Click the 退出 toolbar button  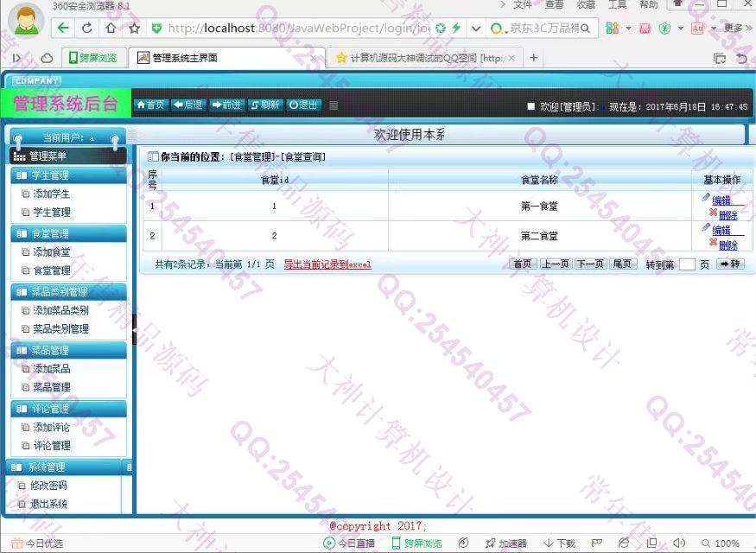pyautogui.click(x=303, y=105)
